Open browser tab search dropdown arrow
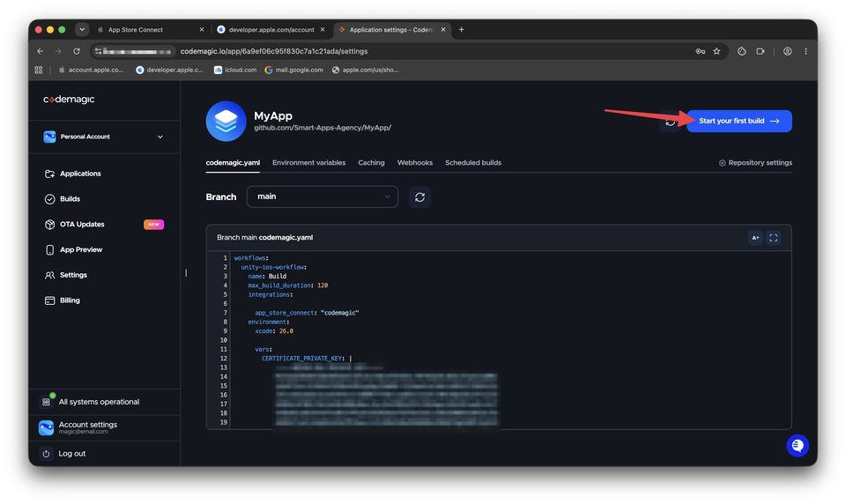The height and width of the screenshot is (504, 846). coord(82,30)
